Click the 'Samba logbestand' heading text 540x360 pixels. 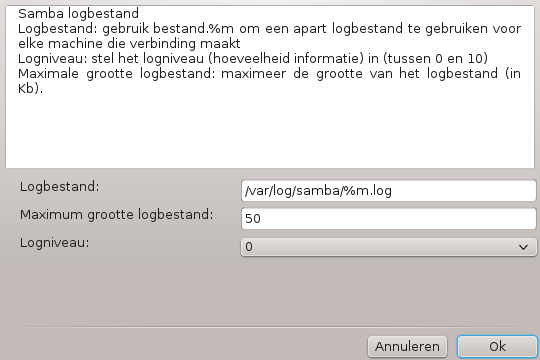click(x=79, y=14)
